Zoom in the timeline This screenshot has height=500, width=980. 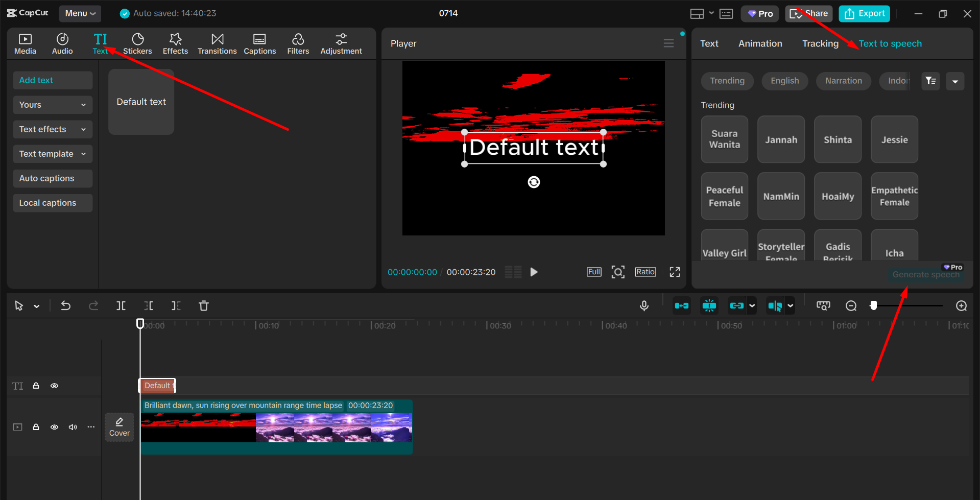pyautogui.click(x=961, y=305)
